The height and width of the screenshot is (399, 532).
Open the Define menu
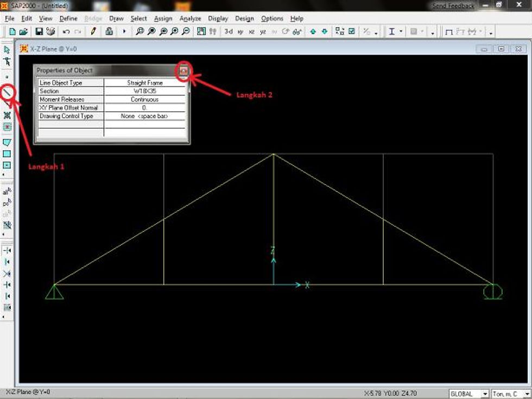click(68, 18)
